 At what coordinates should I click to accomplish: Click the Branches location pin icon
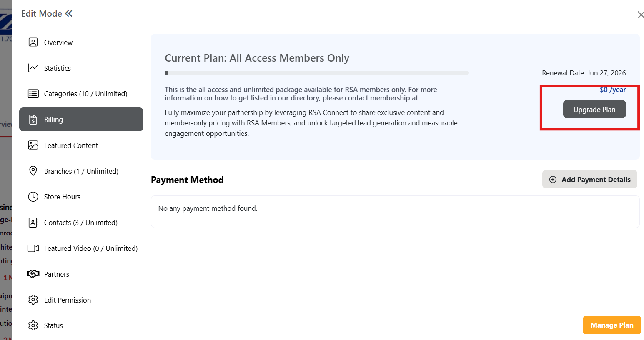click(33, 171)
